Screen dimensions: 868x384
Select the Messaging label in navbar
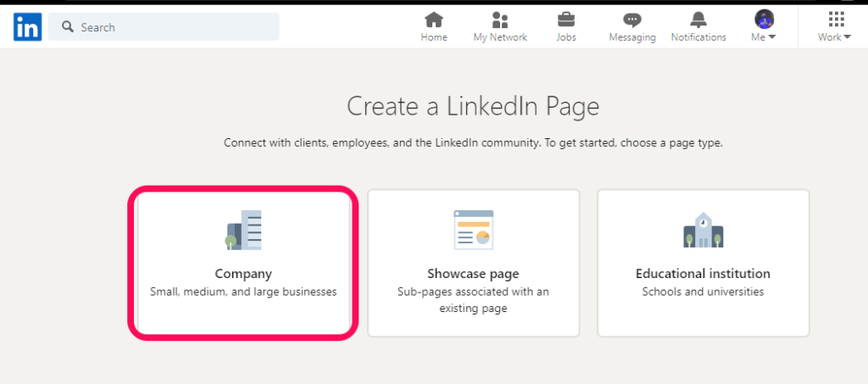[x=632, y=37]
